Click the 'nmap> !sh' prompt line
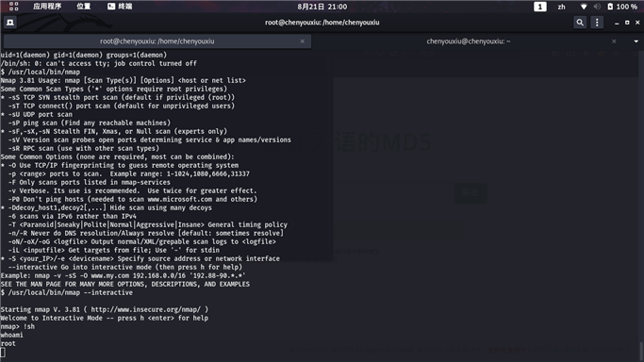Viewport: 644px width, 362px height. [x=18, y=327]
